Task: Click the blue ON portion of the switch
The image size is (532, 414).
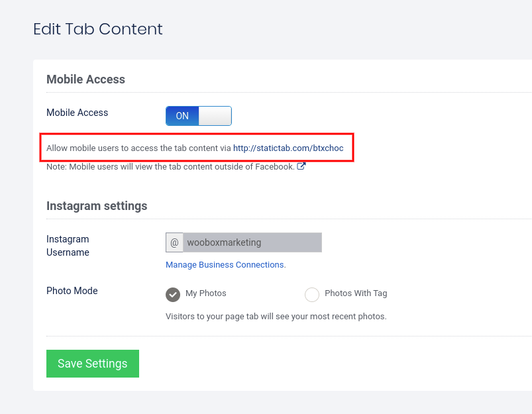Action: 182,116
